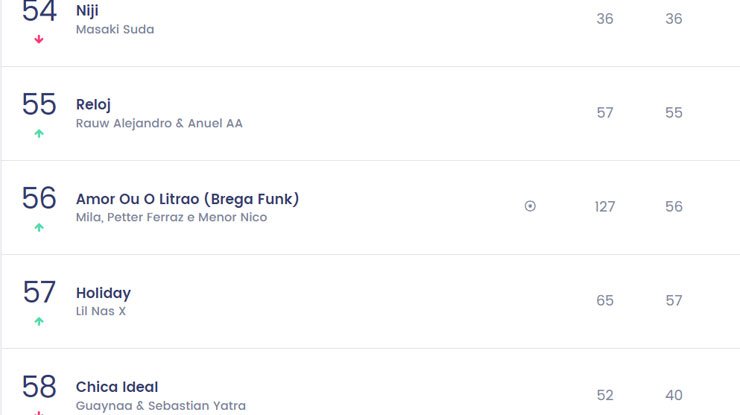Open the song title Reloj
The image size is (740, 415).
93,104
